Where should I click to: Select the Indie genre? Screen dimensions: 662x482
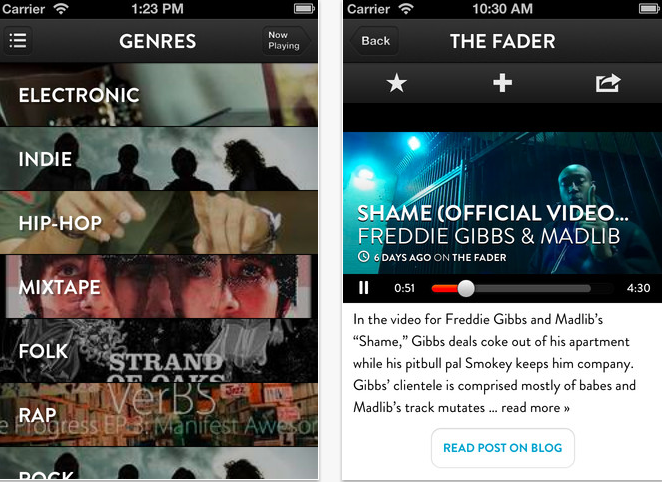click(x=159, y=159)
